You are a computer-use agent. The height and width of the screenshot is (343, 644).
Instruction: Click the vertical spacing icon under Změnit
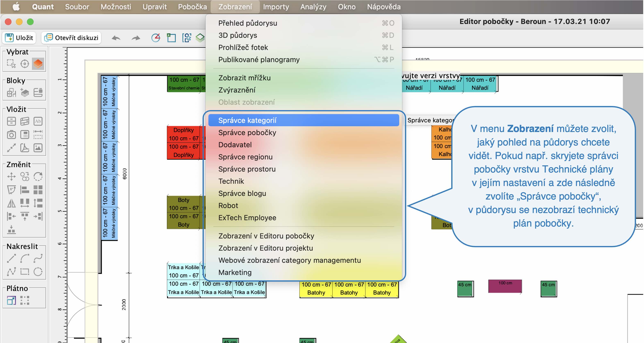[x=38, y=203]
